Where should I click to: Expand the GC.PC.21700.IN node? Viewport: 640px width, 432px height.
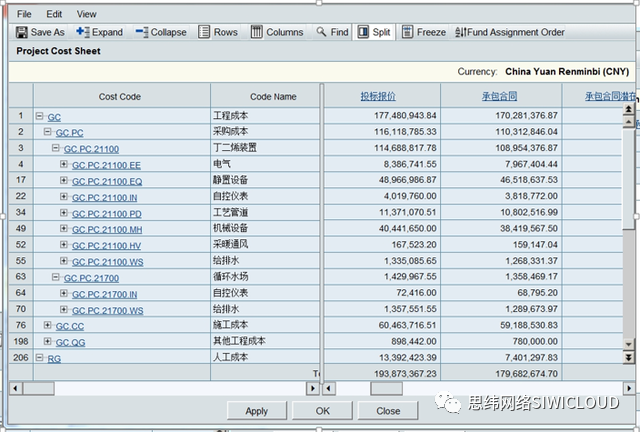tap(64, 293)
